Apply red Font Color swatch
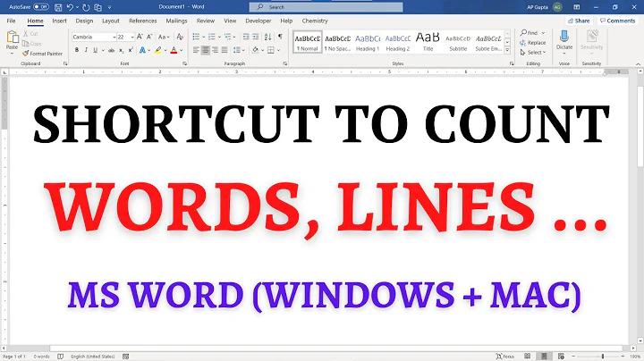 point(174,50)
